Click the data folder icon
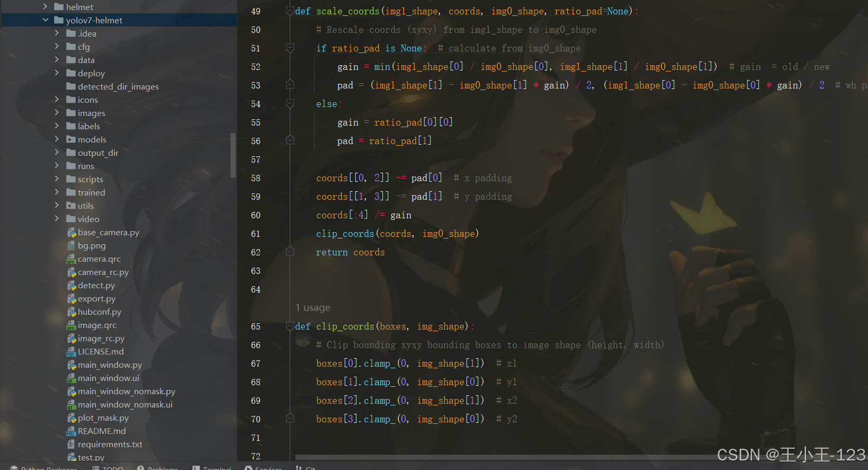The width and height of the screenshot is (868, 470). pyautogui.click(x=71, y=60)
